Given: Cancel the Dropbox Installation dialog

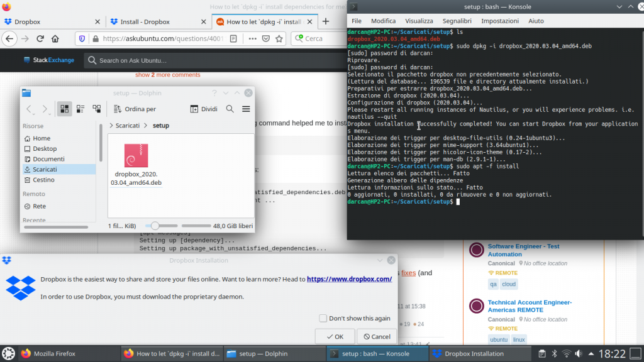Looking at the screenshot, I should pyautogui.click(x=377, y=337).
